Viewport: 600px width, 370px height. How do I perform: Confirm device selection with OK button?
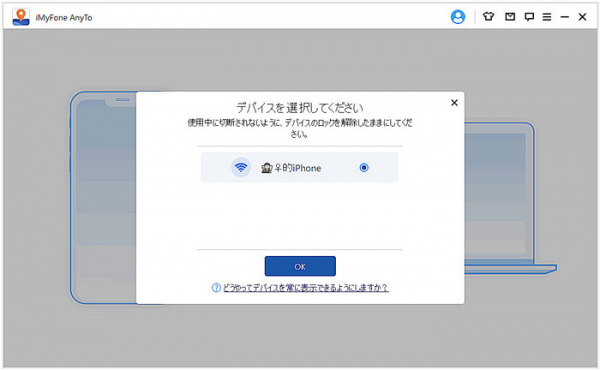point(300,266)
